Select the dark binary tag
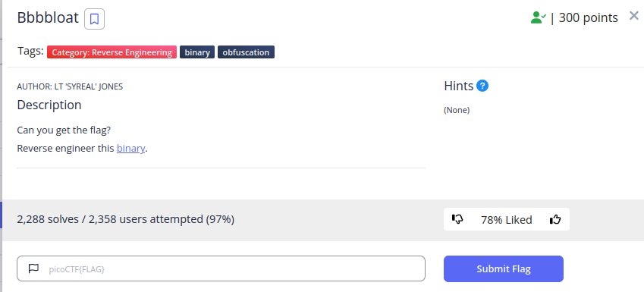This screenshot has width=644, height=292. click(197, 52)
